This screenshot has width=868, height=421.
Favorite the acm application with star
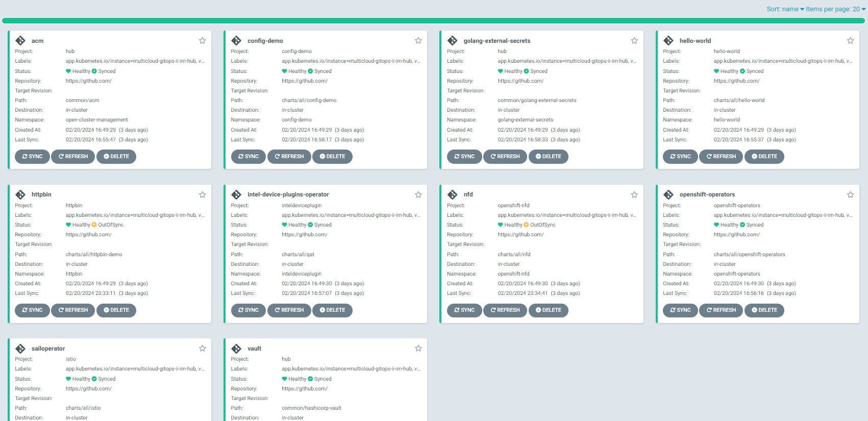pyautogui.click(x=203, y=41)
